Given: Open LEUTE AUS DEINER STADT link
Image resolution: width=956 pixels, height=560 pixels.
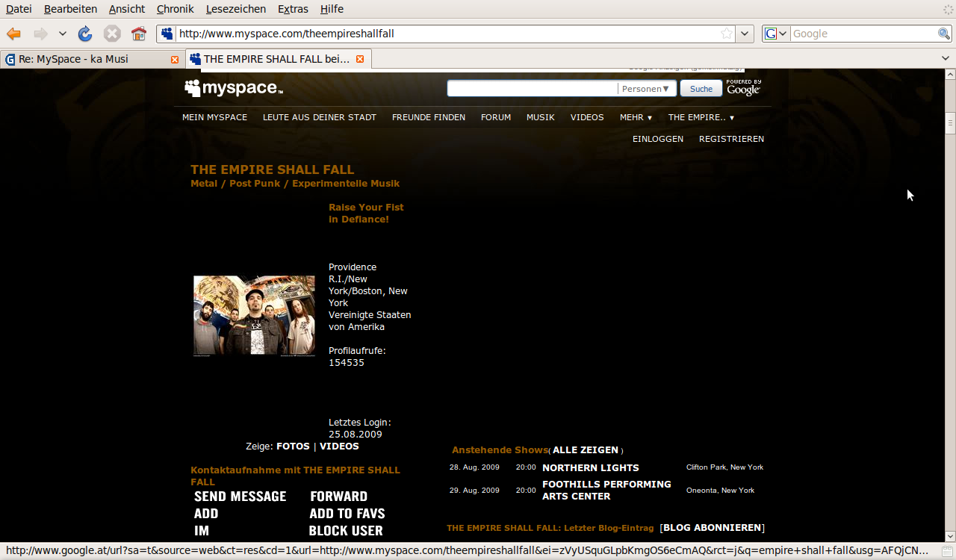Looking at the screenshot, I should tap(320, 117).
